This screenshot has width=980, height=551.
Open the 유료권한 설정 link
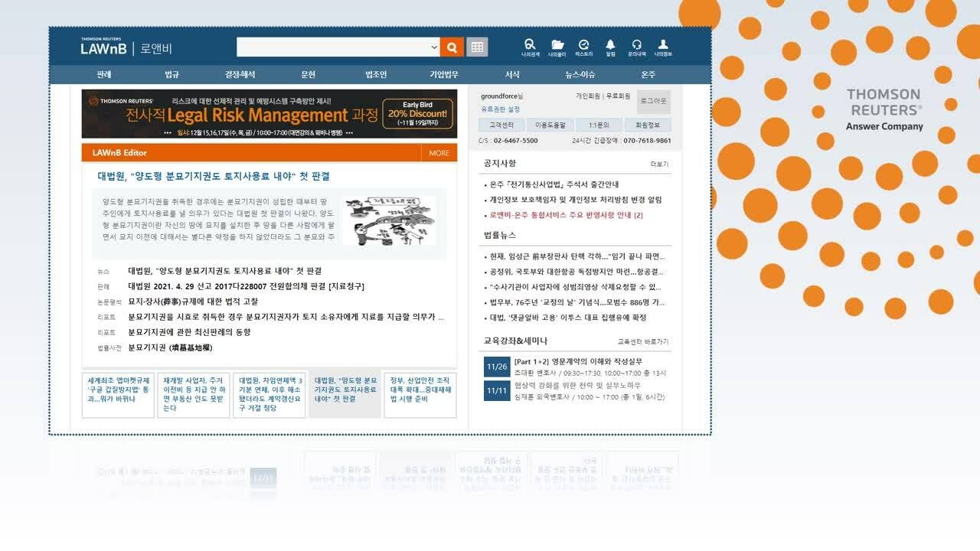[x=500, y=109]
